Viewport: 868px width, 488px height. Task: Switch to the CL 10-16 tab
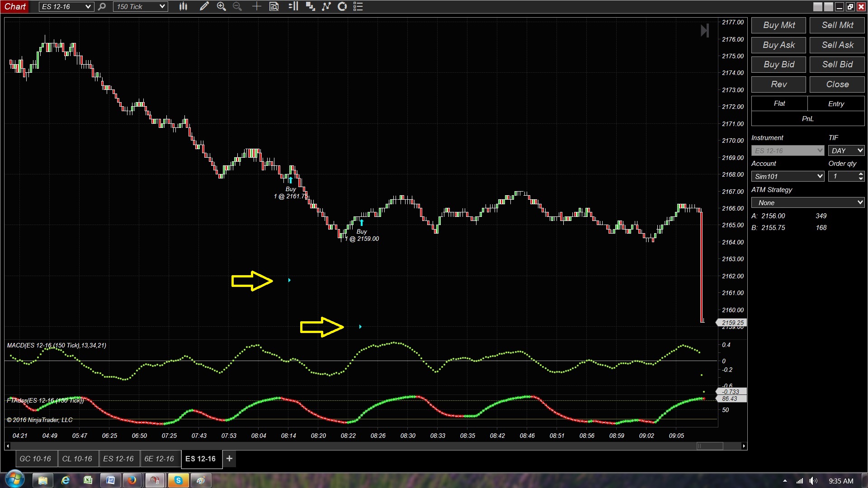(77, 459)
